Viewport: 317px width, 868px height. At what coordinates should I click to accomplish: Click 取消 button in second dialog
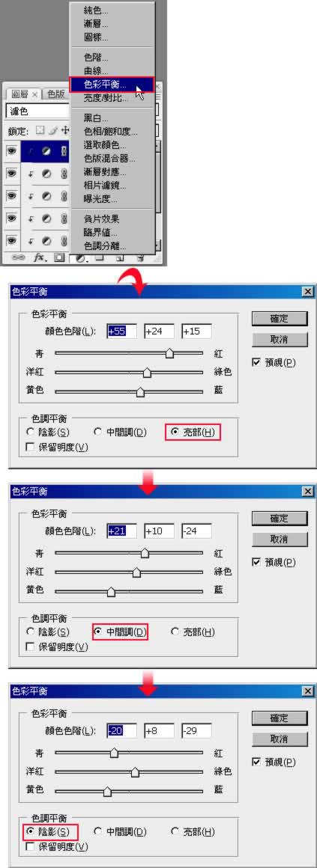[x=280, y=539]
